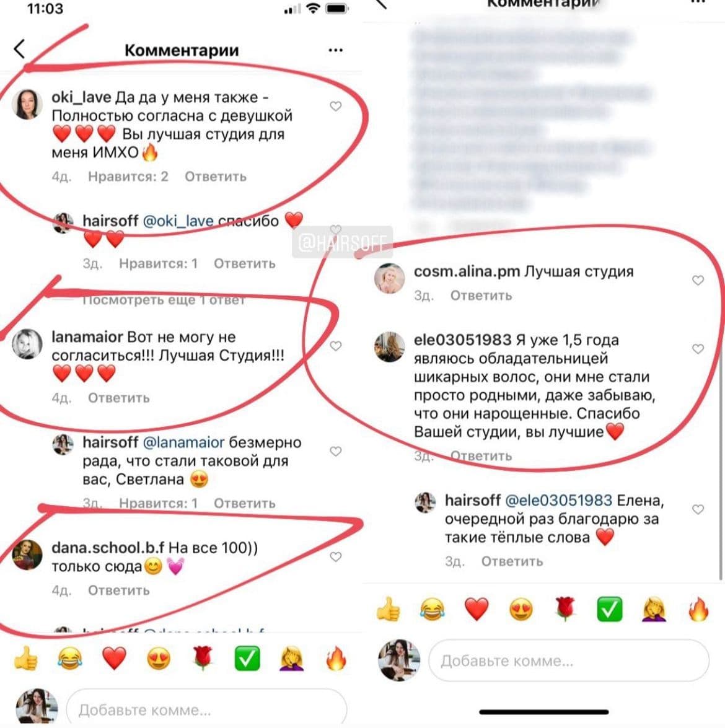Screen dimensions: 725x728
Task: Insert thumbs-up emoji in the left panel
Action: tap(25, 659)
